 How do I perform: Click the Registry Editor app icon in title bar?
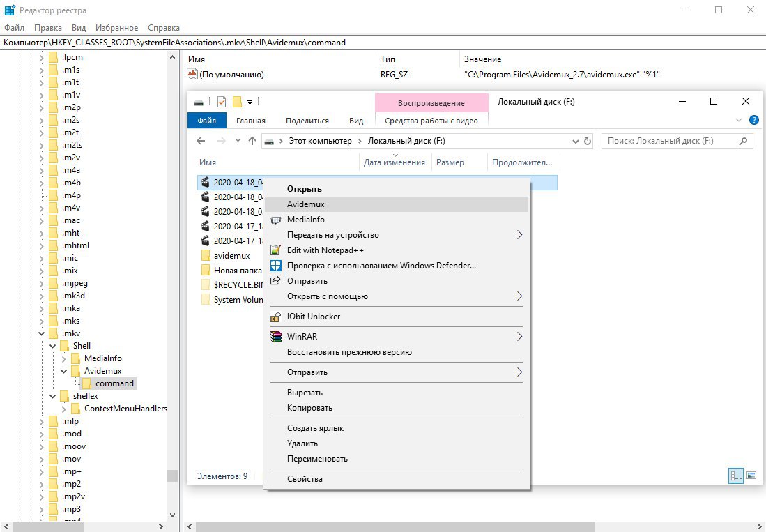tap(9, 10)
